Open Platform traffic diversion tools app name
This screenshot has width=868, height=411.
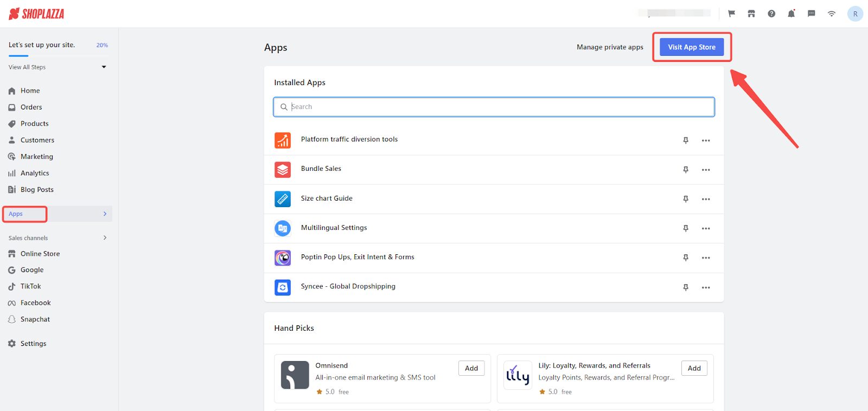[349, 139]
